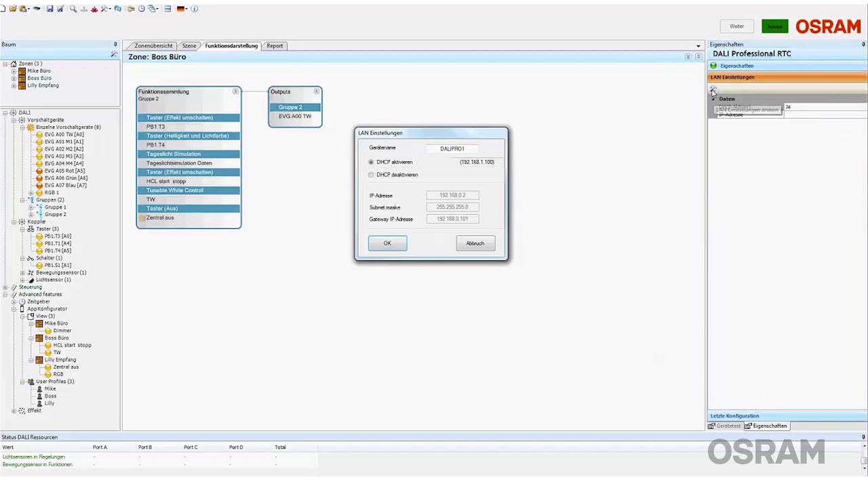Click the red DALI star icon in the toolbar
The height and width of the screenshot is (488, 868).
[x=94, y=8]
